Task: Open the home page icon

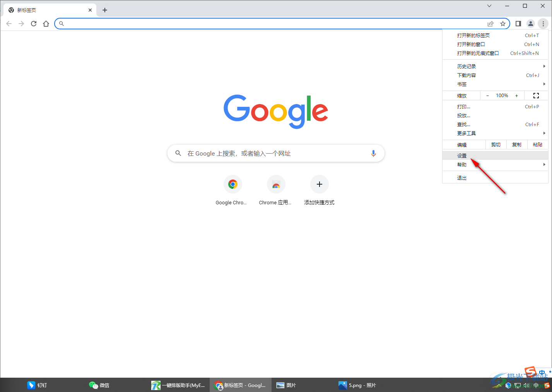Action: (46, 24)
